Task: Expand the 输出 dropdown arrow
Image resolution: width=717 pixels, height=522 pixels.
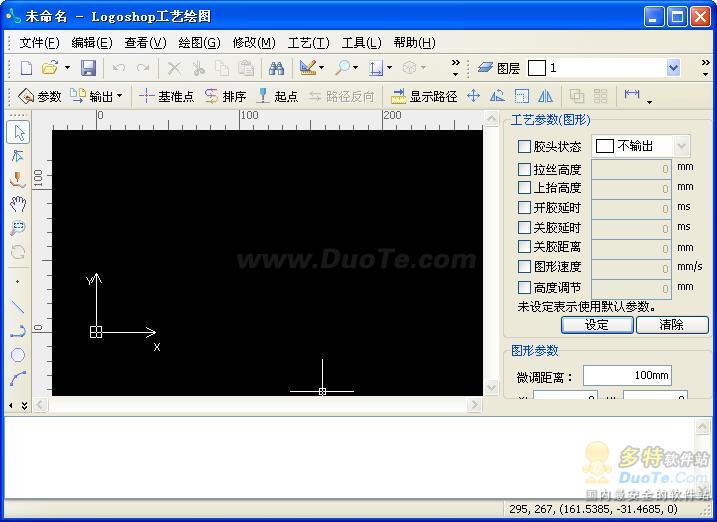Action: [x=120, y=97]
